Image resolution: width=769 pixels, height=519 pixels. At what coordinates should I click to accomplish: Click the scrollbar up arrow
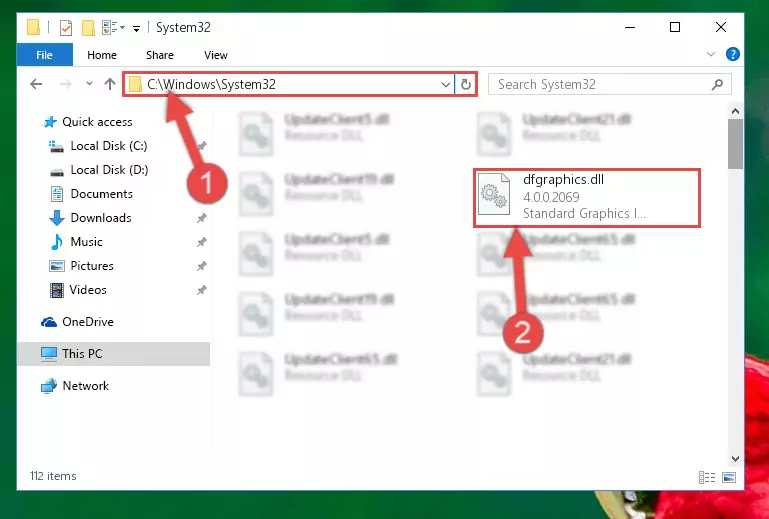pyautogui.click(x=735, y=111)
